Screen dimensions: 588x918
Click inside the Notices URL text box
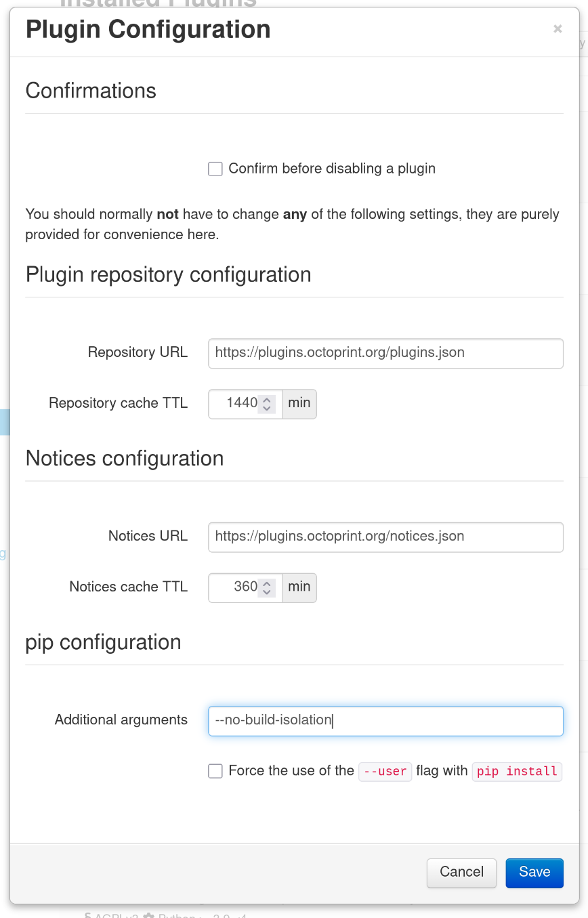[385, 537]
